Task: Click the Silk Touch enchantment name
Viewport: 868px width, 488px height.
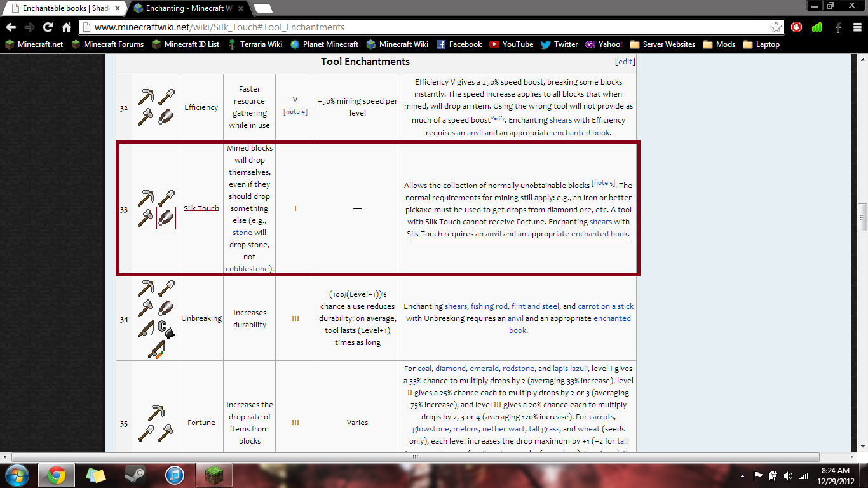Action: click(201, 208)
